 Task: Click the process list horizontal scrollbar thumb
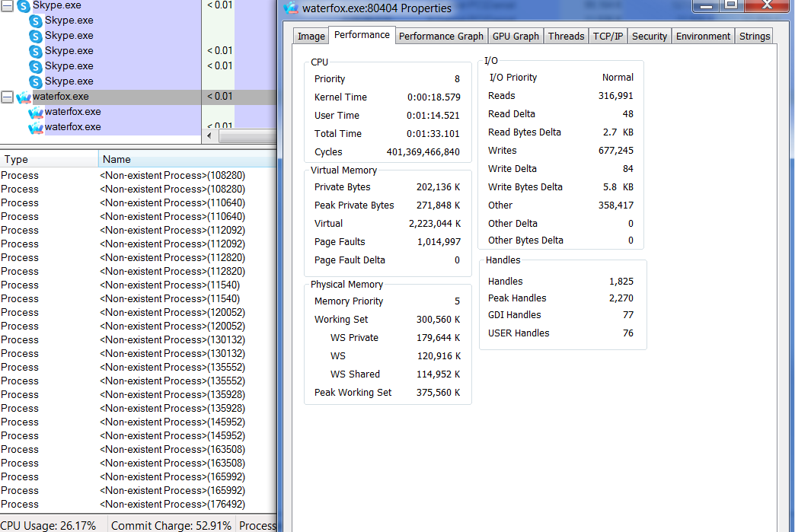point(247,135)
